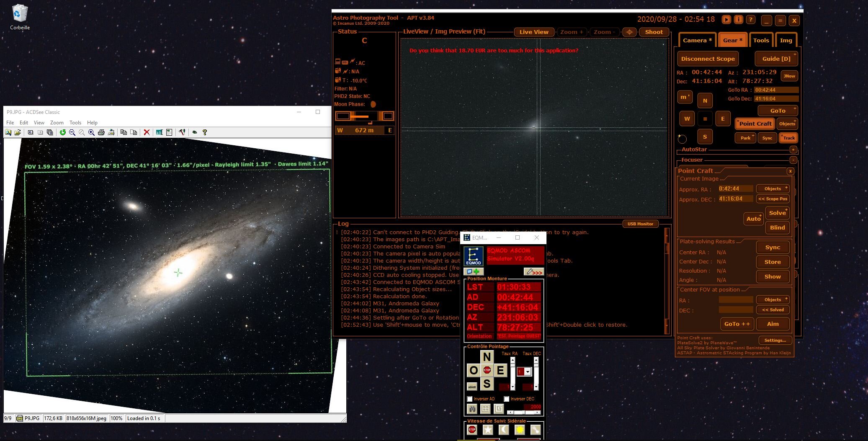This screenshot has height=441, width=868.
Task: Open the Objects list next to Approx. RA
Action: (x=773, y=188)
